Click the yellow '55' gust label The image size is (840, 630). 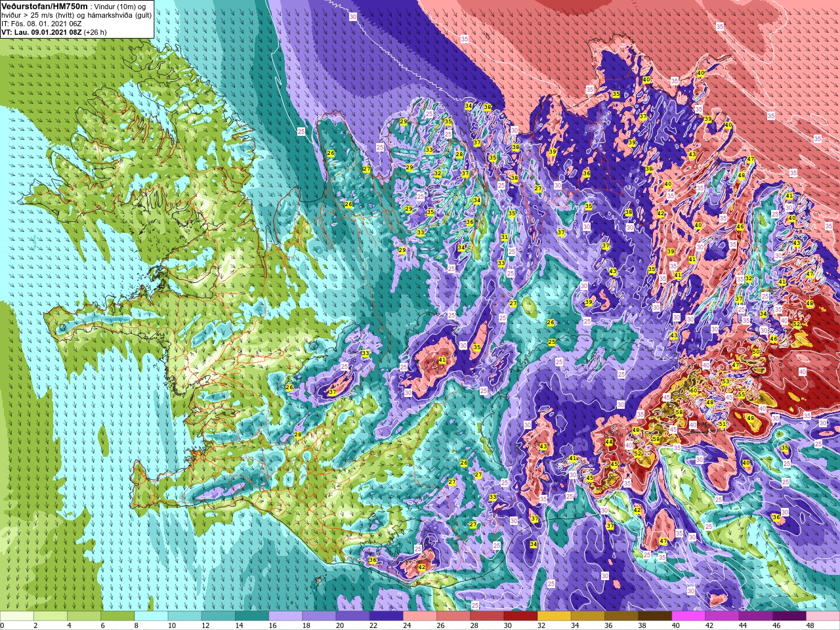tap(741, 394)
